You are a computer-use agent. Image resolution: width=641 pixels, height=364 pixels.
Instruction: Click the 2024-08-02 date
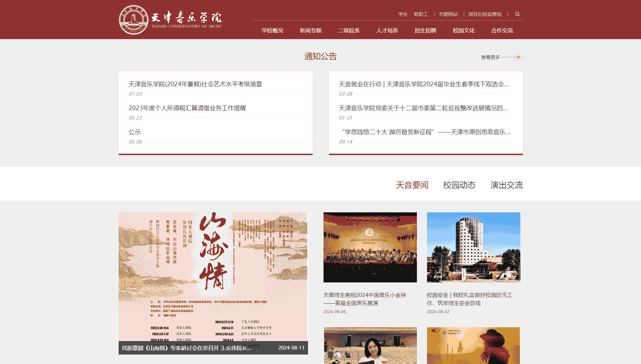(438, 312)
